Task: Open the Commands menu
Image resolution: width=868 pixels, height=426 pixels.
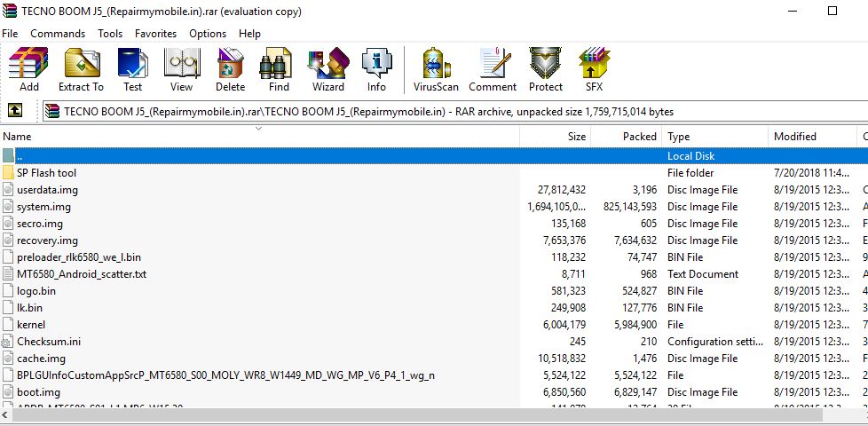Action: 58,34
